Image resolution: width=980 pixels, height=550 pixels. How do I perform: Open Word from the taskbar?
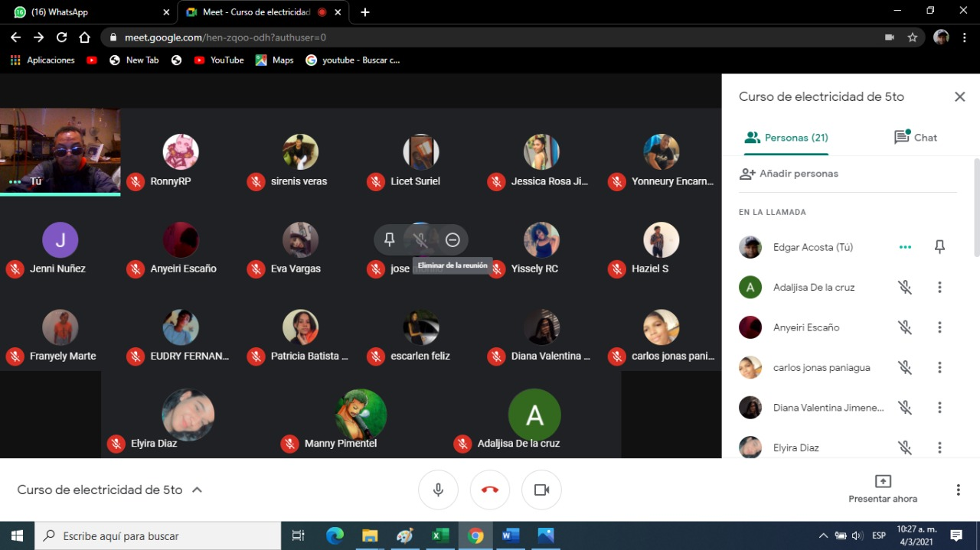(511, 535)
